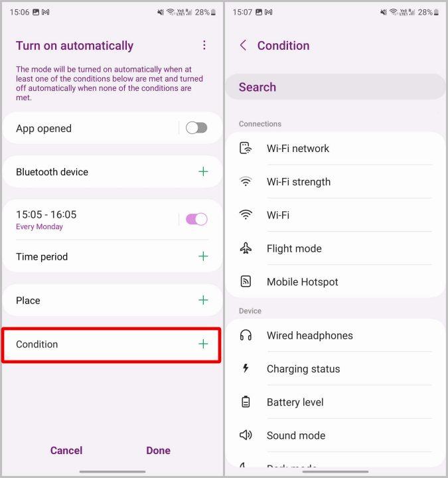Select the Wi-Fi condition entry
Image resolution: width=448 pixels, height=478 pixels.
coord(335,215)
